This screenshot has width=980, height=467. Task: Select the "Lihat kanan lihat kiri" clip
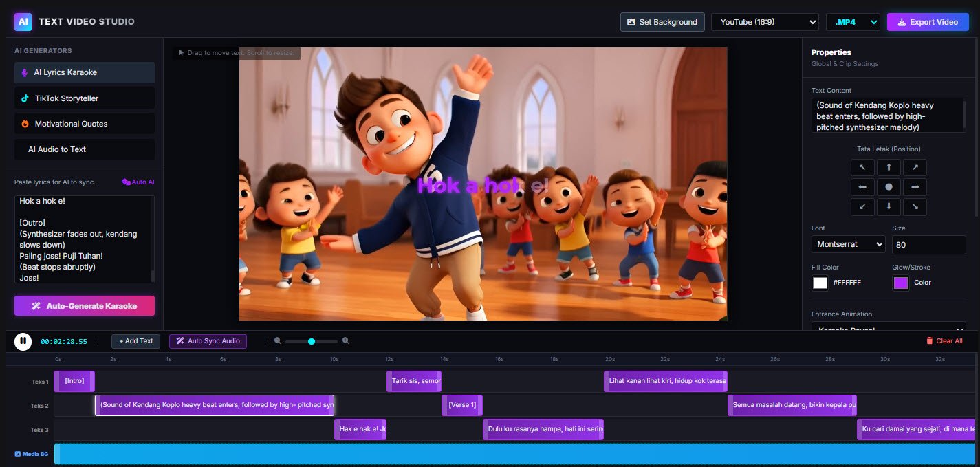pyautogui.click(x=666, y=381)
